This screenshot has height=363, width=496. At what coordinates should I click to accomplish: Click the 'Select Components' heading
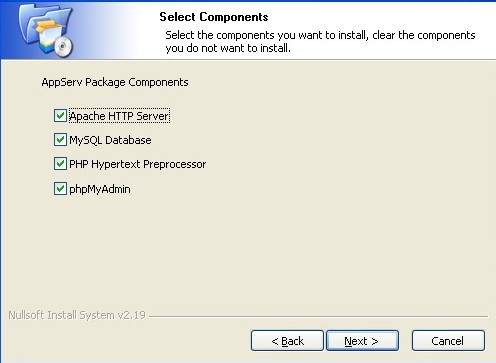pos(214,17)
